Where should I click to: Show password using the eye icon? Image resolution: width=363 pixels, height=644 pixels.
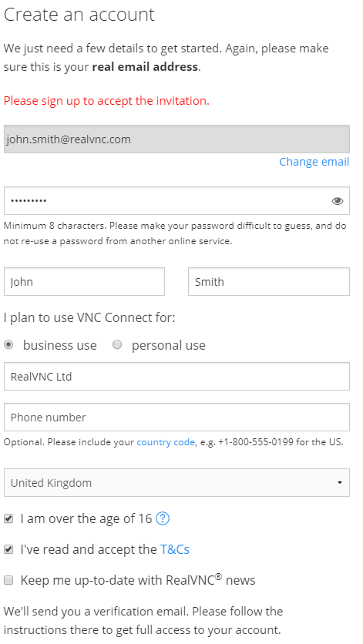pyautogui.click(x=337, y=201)
